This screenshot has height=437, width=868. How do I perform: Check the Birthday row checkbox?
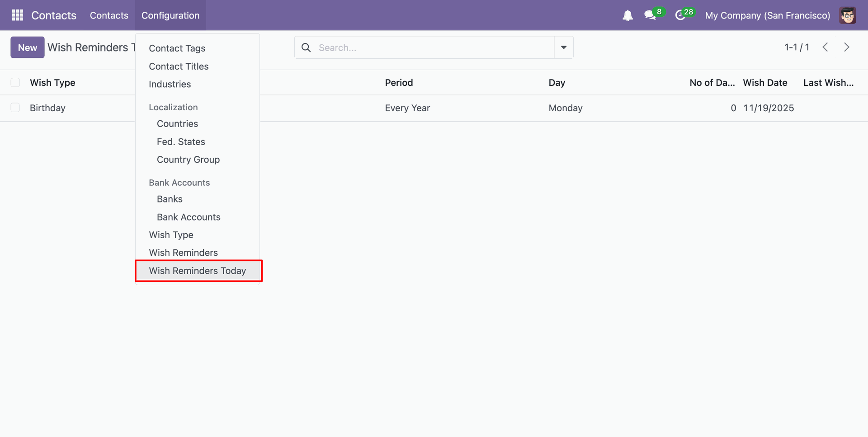[x=15, y=108]
